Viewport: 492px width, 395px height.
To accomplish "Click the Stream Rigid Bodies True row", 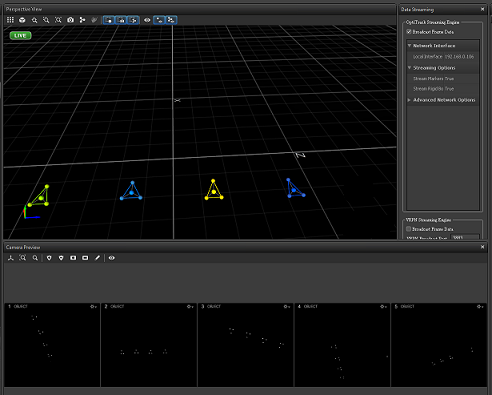I will pyautogui.click(x=443, y=89).
